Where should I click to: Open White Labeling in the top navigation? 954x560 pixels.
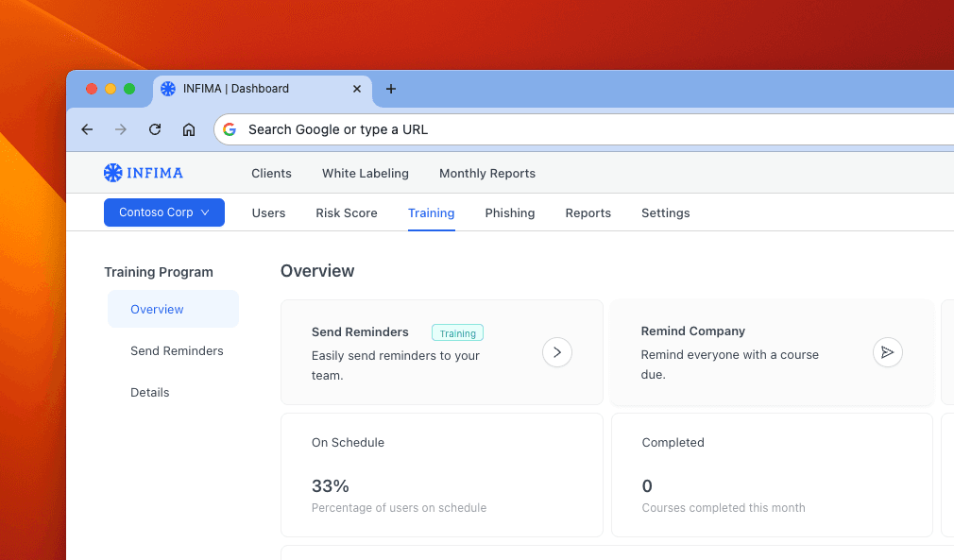(365, 173)
